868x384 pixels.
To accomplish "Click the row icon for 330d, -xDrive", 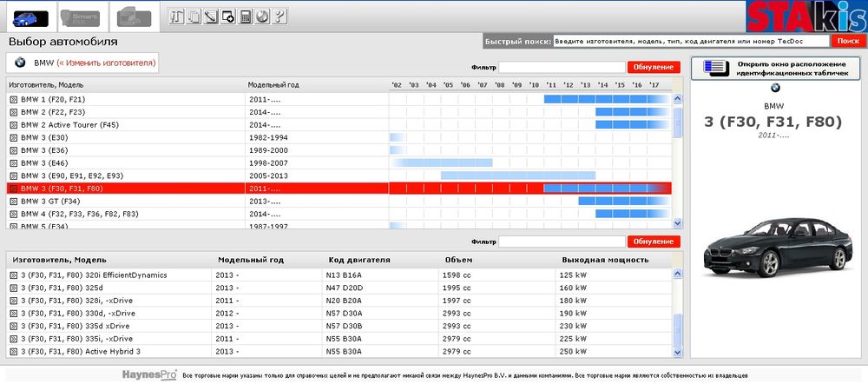I will point(14,313).
